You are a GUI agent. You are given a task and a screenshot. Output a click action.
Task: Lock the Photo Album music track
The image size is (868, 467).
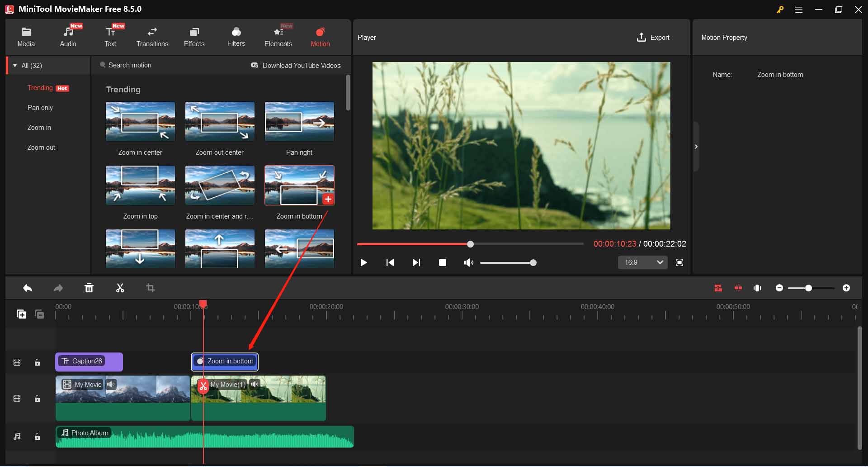coord(37,437)
